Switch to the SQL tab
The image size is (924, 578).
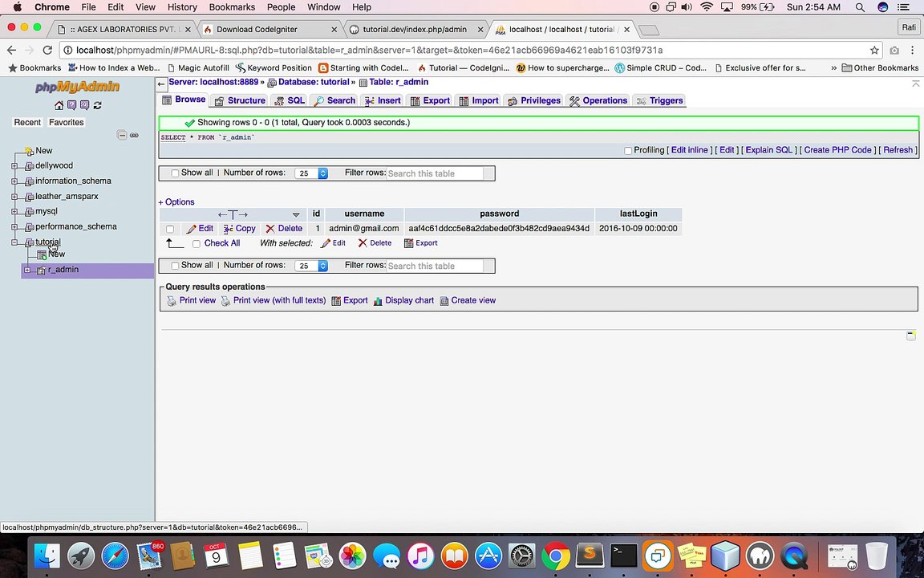(x=290, y=101)
